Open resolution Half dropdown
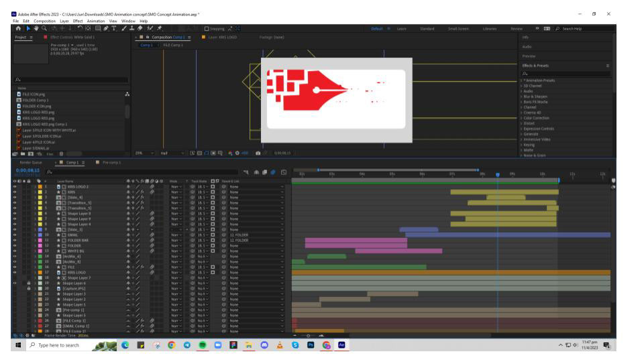 tap(172, 153)
